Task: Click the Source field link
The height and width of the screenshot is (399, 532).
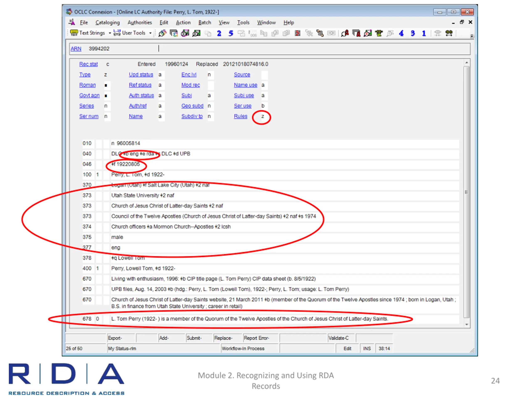Action: pyautogui.click(x=242, y=75)
